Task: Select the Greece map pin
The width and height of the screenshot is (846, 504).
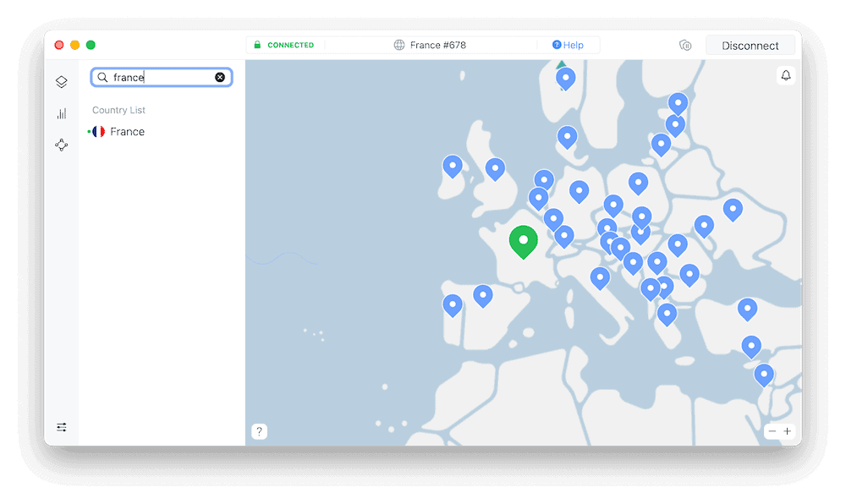Action: point(667,315)
